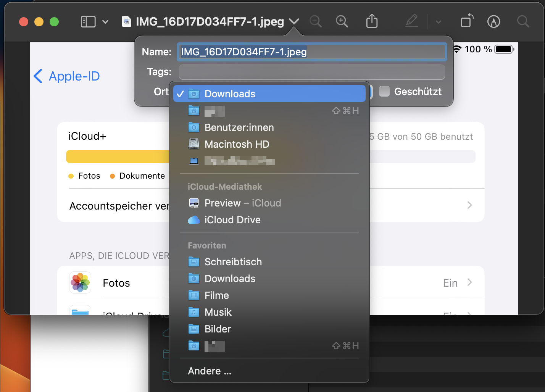The height and width of the screenshot is (392, 545).
Task: Click the sidebar view toggle icon
Action: coord(88,22)
